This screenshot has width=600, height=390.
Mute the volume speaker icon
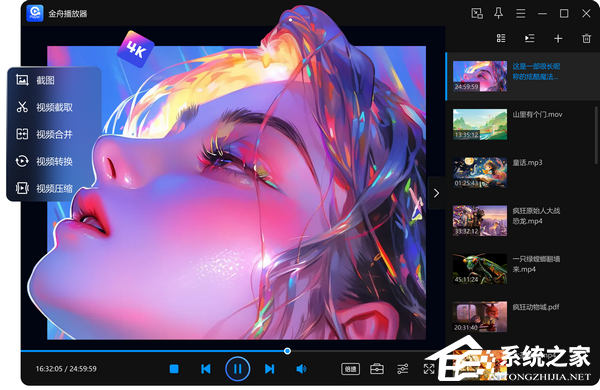coord(302,369)
